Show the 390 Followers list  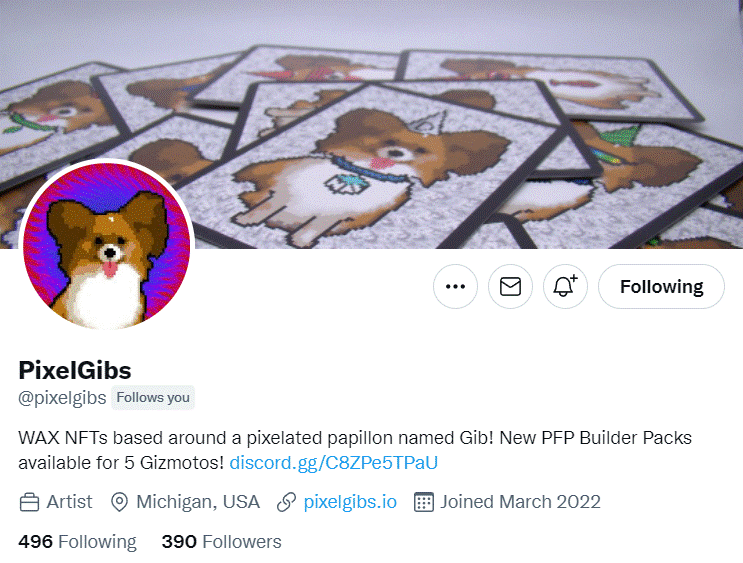point(221,542)
